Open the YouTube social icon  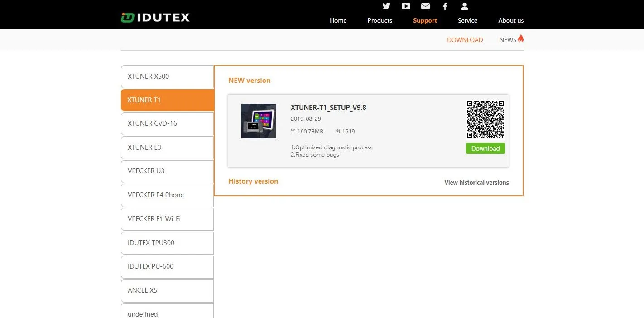pos(406,6)
